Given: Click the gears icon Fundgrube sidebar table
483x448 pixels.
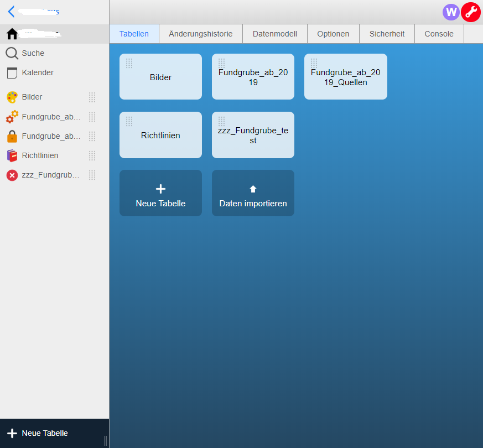Looking at the screenshot, I should [12, 117].
